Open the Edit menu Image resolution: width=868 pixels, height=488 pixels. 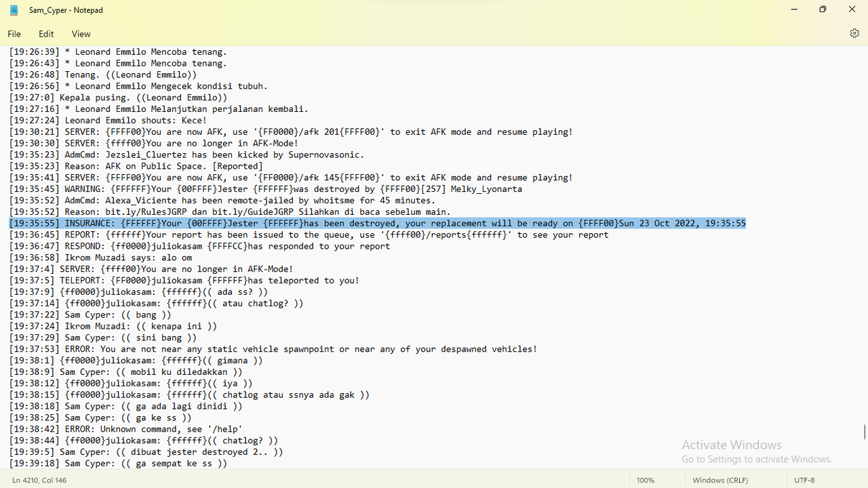pyautogui.click(x=46, y=34)
